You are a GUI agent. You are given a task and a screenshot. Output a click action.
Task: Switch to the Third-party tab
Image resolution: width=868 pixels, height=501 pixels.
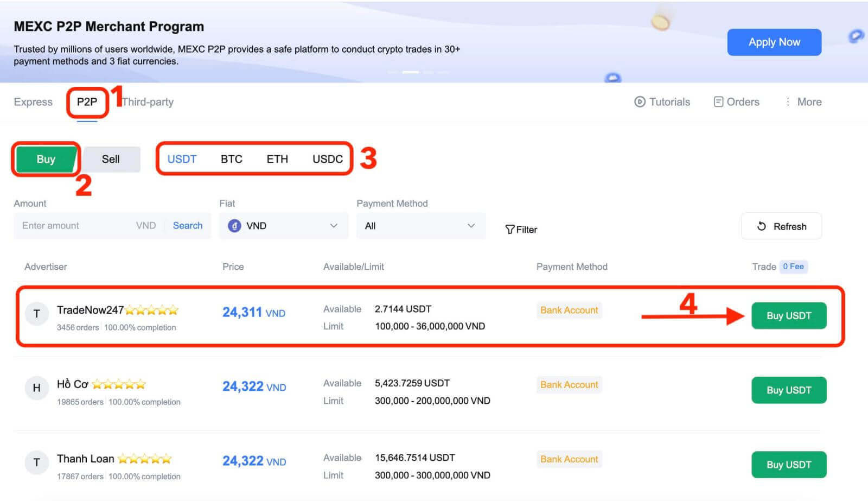[148, 102]
